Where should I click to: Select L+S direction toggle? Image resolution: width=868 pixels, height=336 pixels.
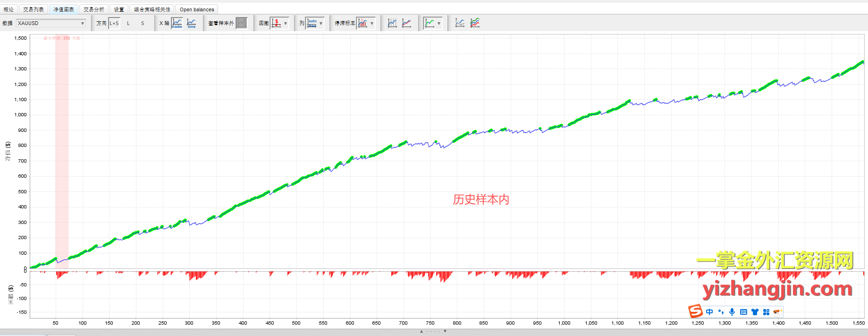[114, 23]
